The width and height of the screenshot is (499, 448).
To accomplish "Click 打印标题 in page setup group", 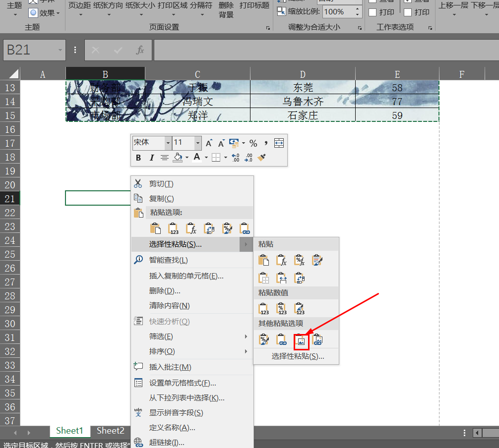I will coord(254,6).
